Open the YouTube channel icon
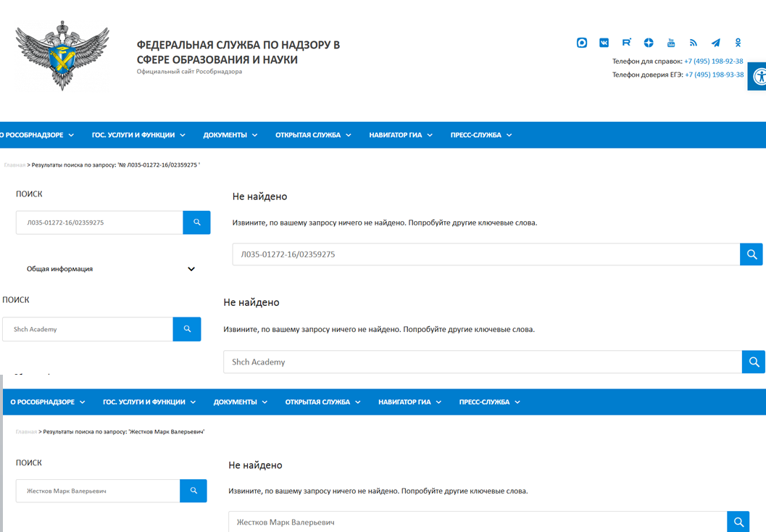This screenshot has height=532, width=766. (x=671, y=43)
